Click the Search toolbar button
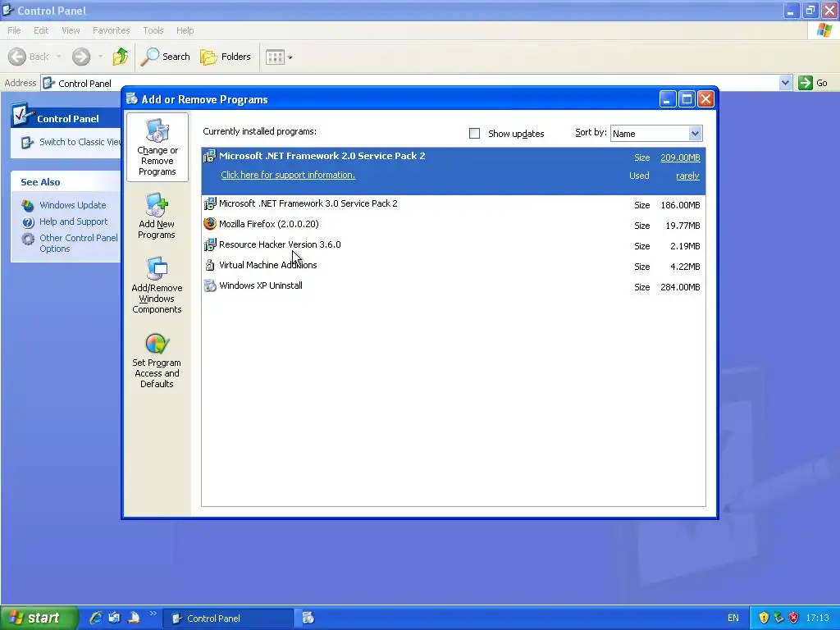The height and width of the screenshot is (630, 840). (x=165, y=57)
